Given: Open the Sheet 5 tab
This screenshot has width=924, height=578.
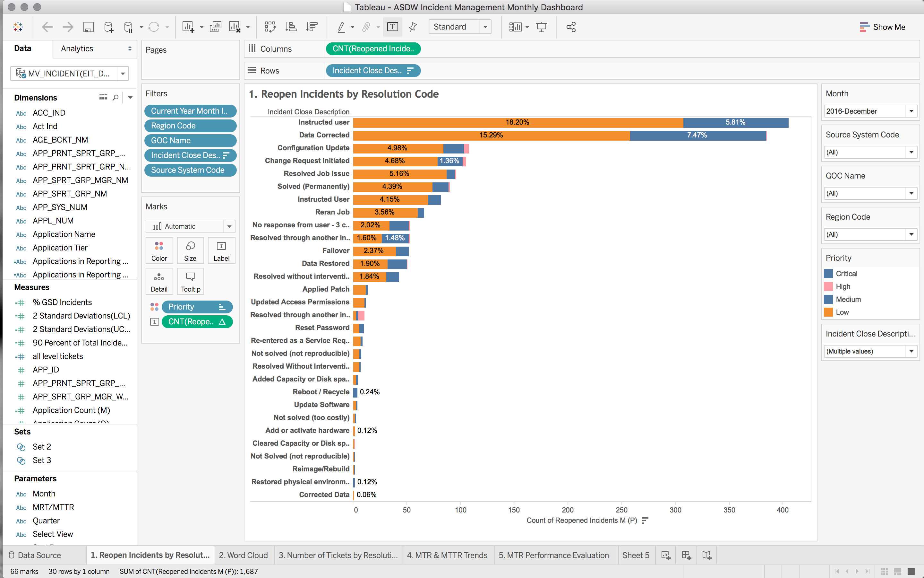Looking at the screenshot, I should pyautogui.click(x=636, y=555).
